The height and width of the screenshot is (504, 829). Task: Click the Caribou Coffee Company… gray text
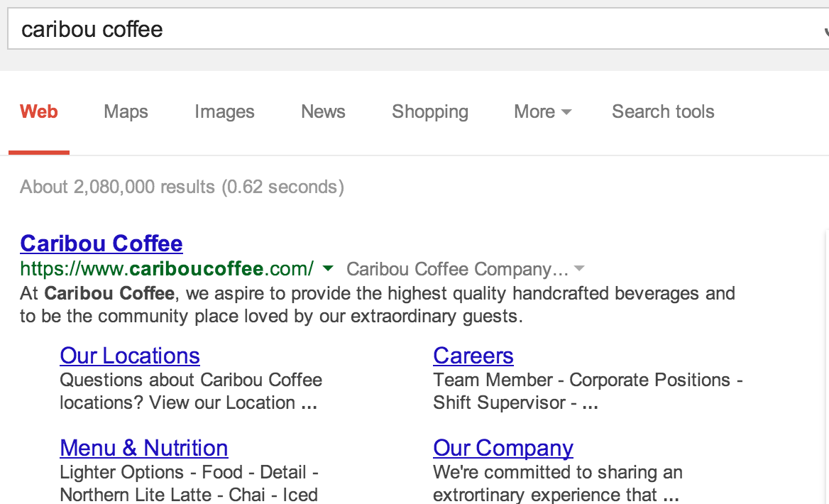457,268
